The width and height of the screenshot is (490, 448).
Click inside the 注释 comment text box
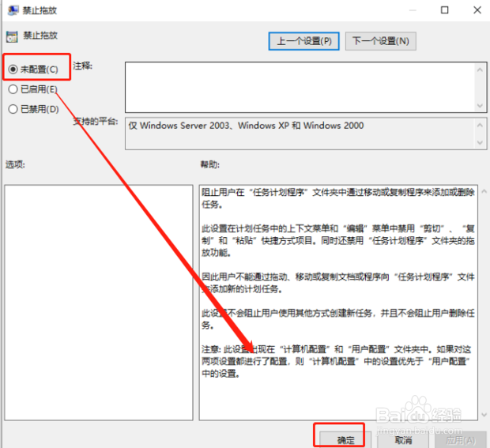click(x=300, y=87)
